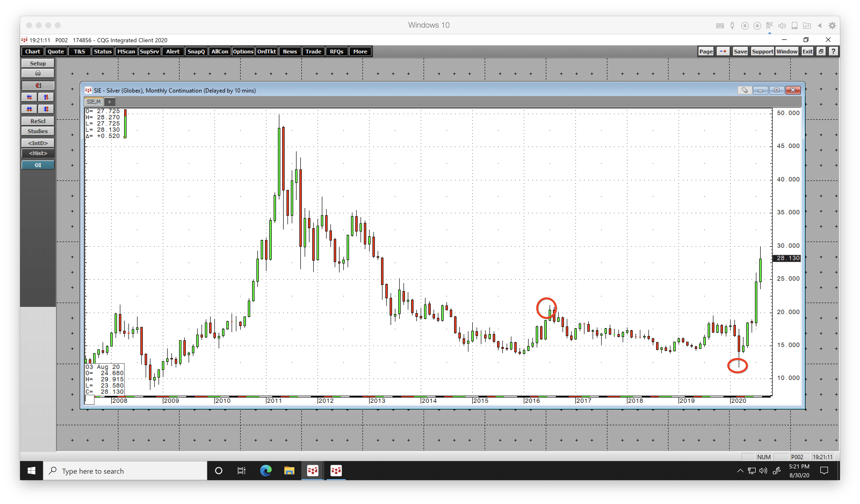This screenshot has height=504, width=860.
Task: Select the SIE,M chart tab
Action: click(x=94, y=102)
